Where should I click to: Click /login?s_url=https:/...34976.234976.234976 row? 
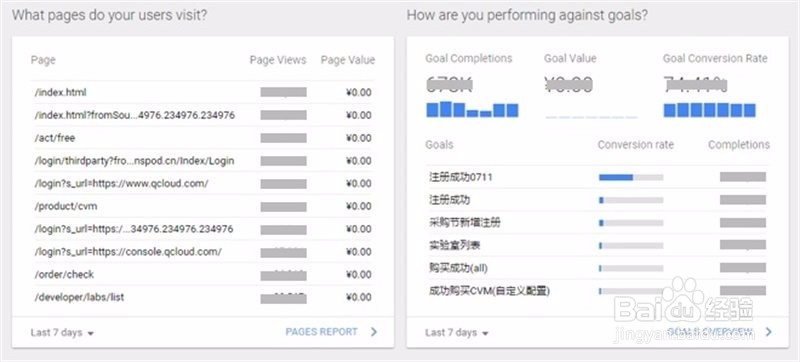202,229
